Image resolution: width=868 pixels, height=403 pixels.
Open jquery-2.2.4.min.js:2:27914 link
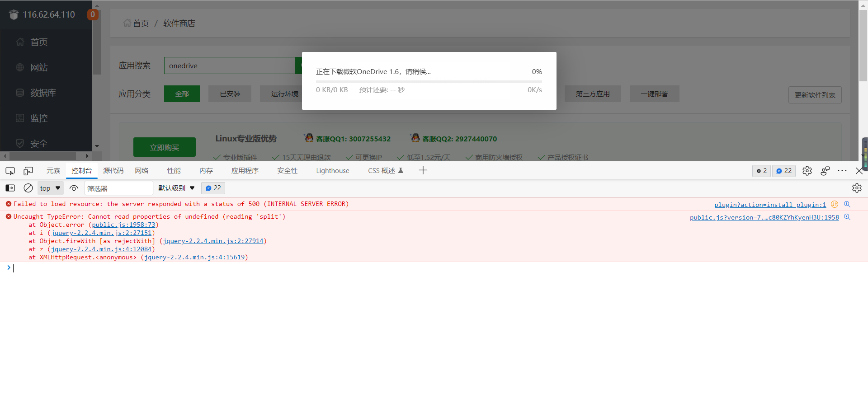(213, 241)
